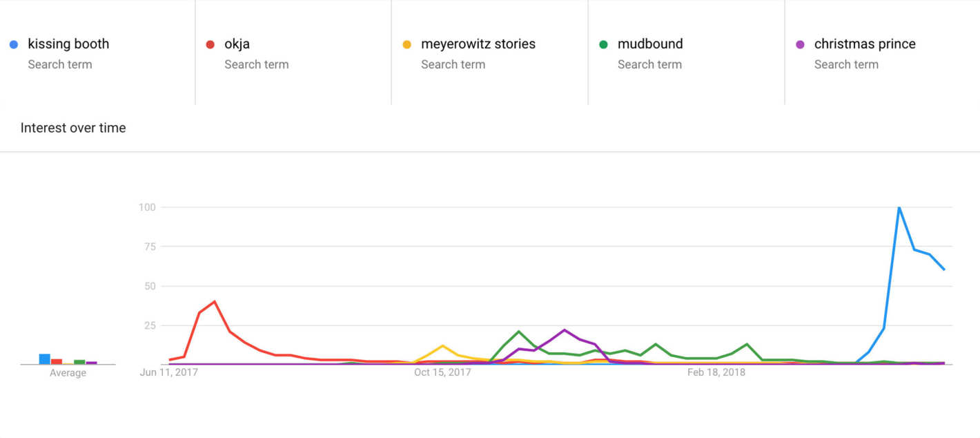The height and width of the screenshot is (438, 980).
Task: Click the yellow dot beside meyerowitz stories
Action: pos(407,45)
